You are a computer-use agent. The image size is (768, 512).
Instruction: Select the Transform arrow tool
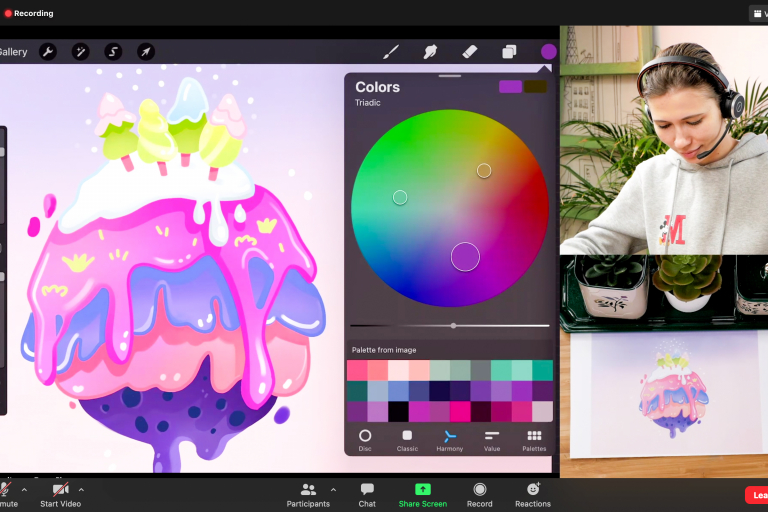coord(146,51)
